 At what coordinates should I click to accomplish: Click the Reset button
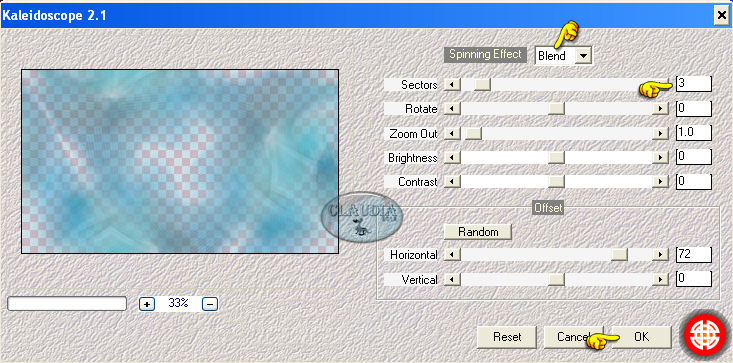507,337
